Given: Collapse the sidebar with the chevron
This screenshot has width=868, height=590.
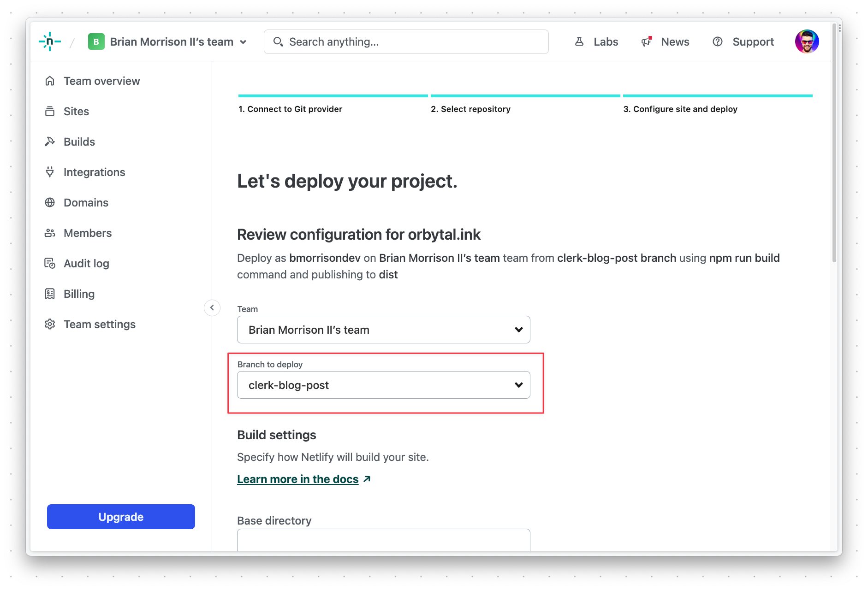Looking at the screenshot, I should [x=212, y=307].
